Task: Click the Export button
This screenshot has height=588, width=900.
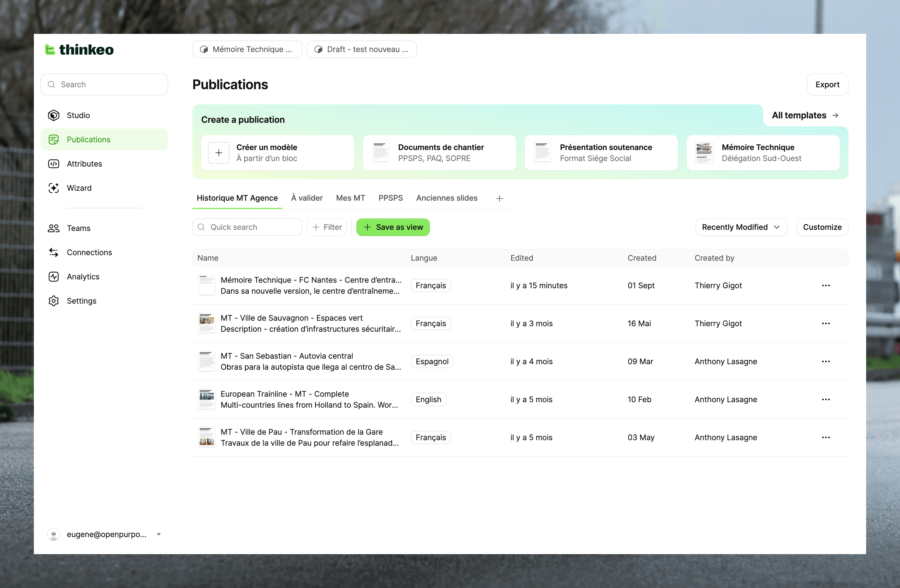Action: click(x=827, y=84)
